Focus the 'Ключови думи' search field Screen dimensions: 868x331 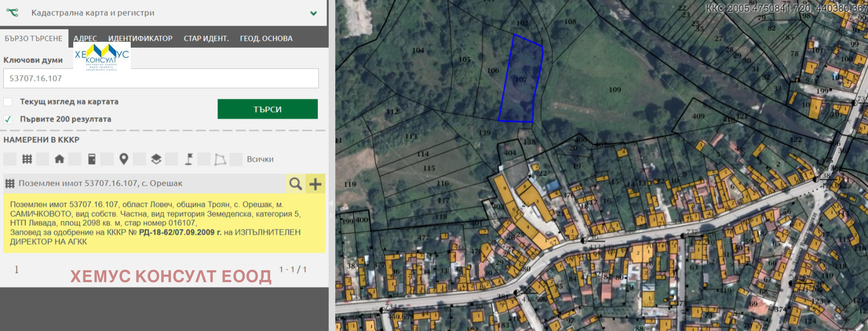161,78
